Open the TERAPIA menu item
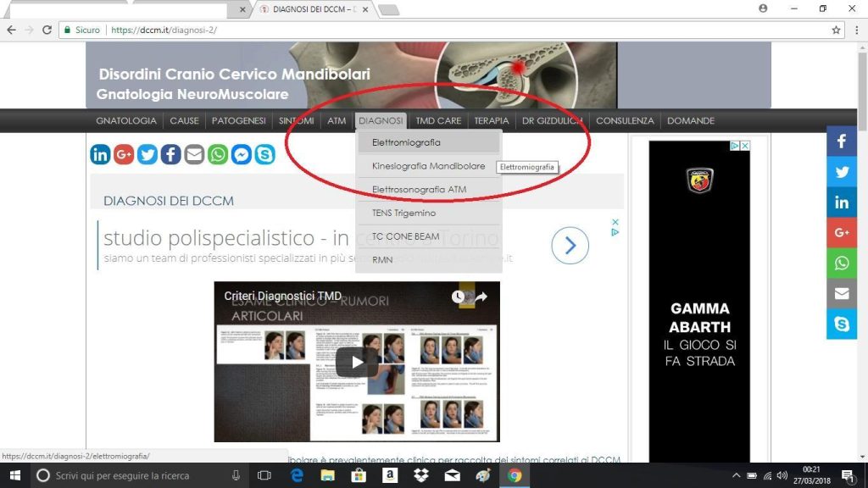Image resolution: width=868 pixels, height=488 pixels. pyautogui.click(x=492, y=120)
